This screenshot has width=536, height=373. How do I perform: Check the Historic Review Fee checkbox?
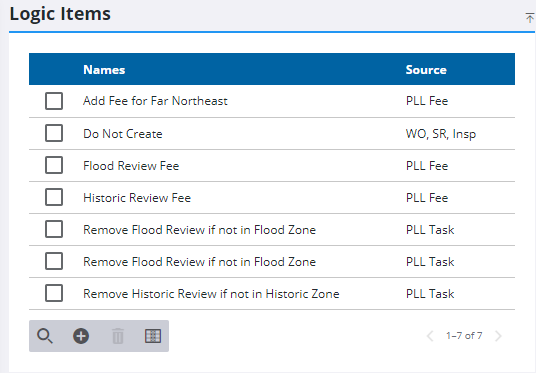tap(54, 197)
